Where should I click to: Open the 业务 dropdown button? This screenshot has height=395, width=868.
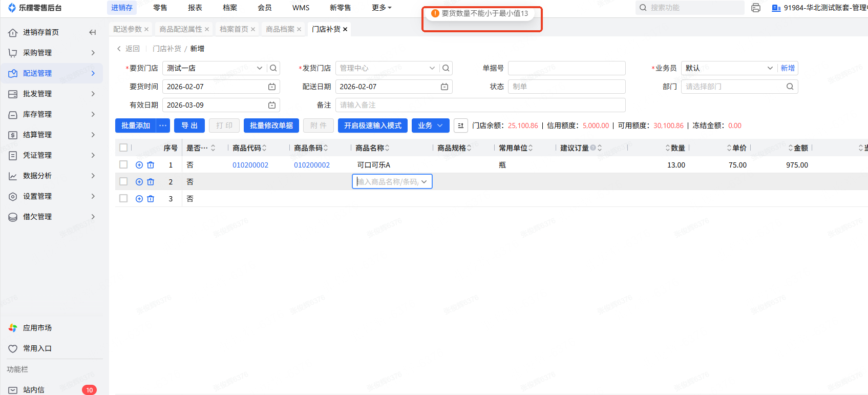pos(431,126)
